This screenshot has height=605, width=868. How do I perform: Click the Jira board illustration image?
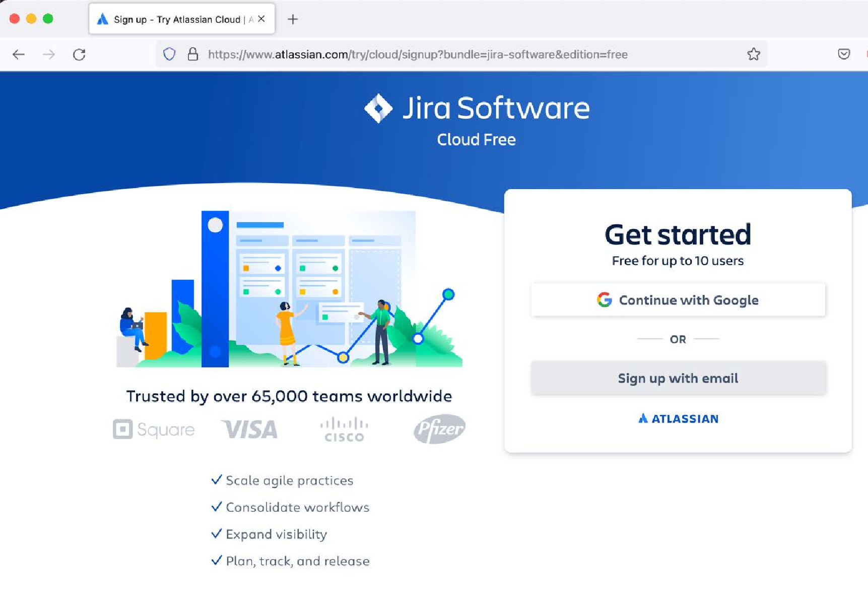point(289,289)
